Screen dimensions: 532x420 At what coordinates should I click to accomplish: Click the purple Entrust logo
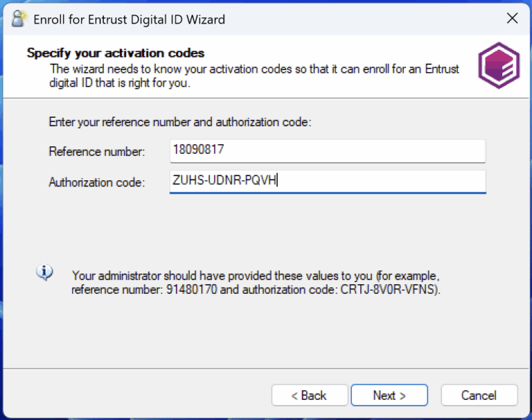pos(498,65)
